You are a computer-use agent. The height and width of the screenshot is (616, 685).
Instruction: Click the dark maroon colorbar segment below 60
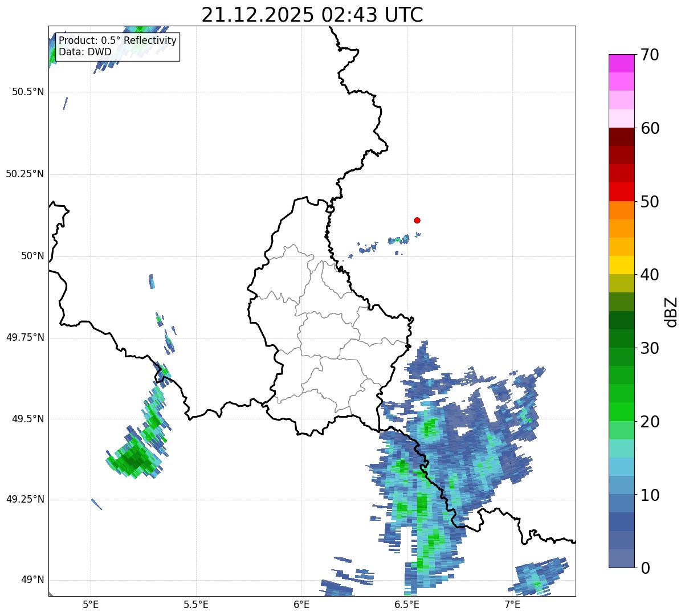(621, 137)
